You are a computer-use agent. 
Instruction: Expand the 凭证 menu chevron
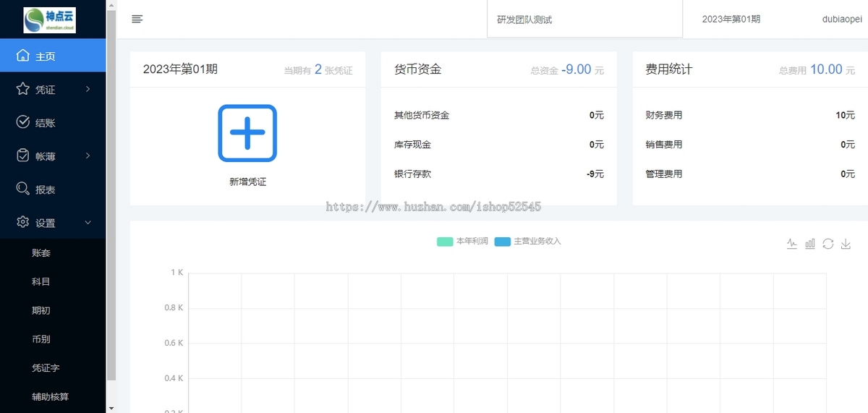[x=88, y=89]
